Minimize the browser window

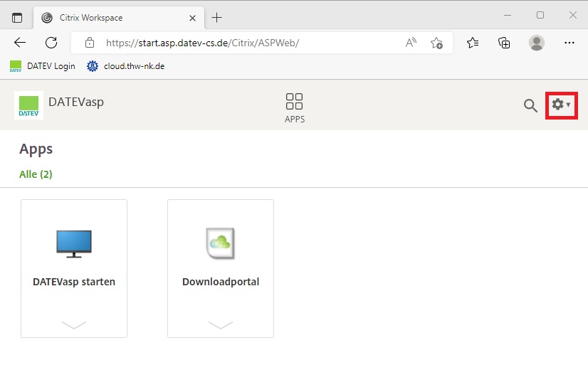pos(508,15)
